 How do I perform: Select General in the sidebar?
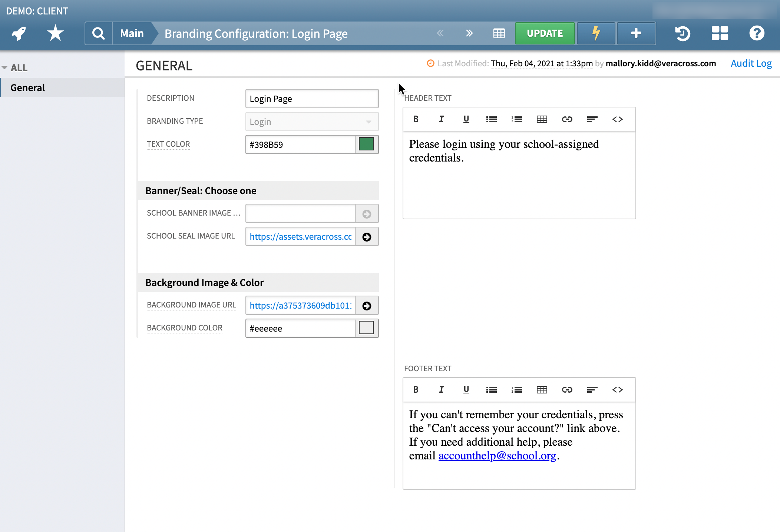[x=28, y=88]
